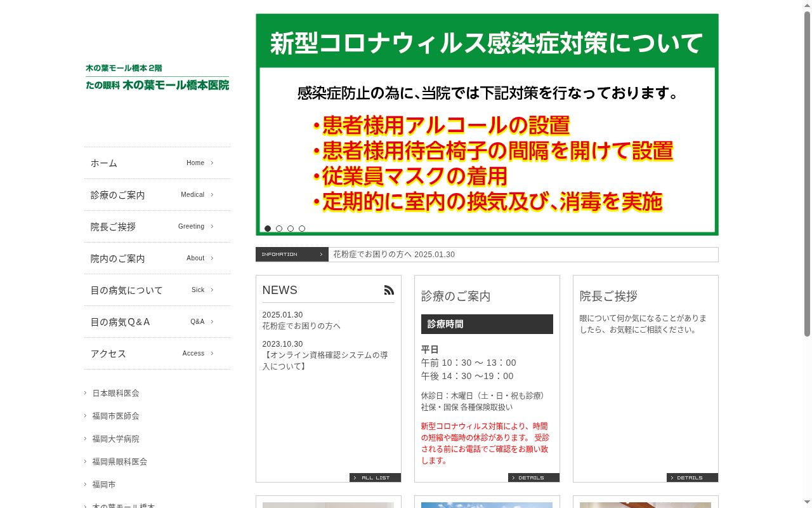The image size is (812, 508).
Task: Open the ホーム Home menu item
Action: coord(157,163)
